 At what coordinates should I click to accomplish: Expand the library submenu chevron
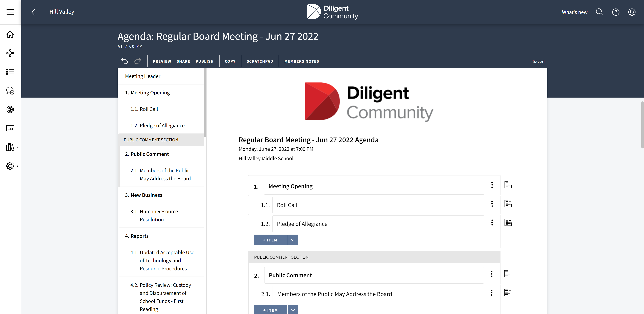(x=17, y=147)
